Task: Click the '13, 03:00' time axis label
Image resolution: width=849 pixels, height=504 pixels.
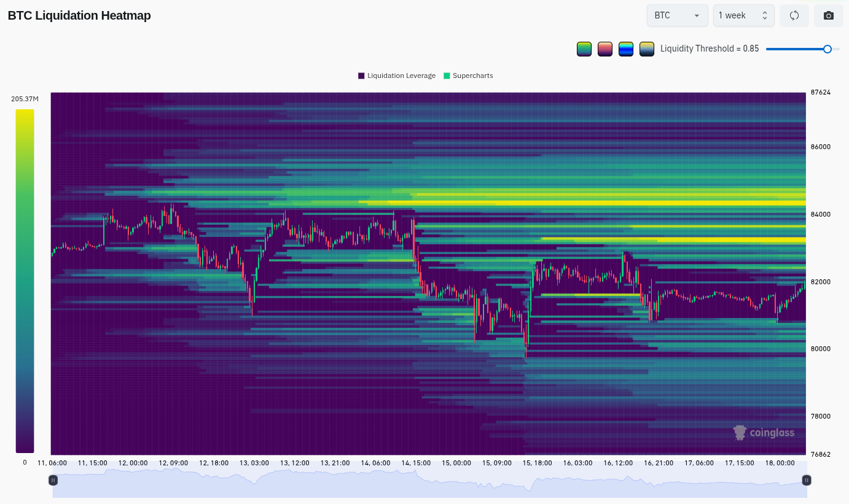Action: (x=254, y=463)
